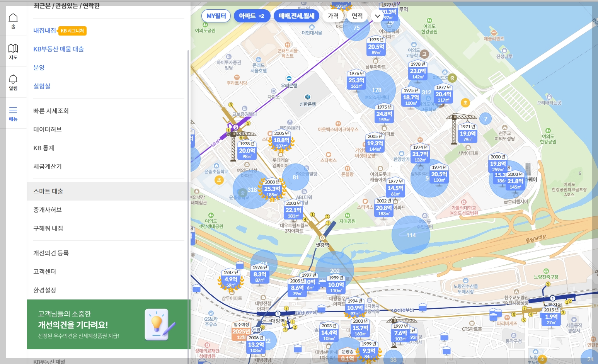Click the 2015년 1.9억 27㎡ price marker
This screenshot has width=598, height=364.
pos(551,316)
